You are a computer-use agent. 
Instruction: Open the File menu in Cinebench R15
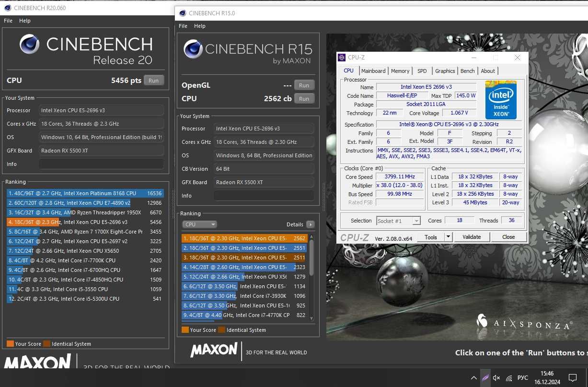[x=183, y=26]
